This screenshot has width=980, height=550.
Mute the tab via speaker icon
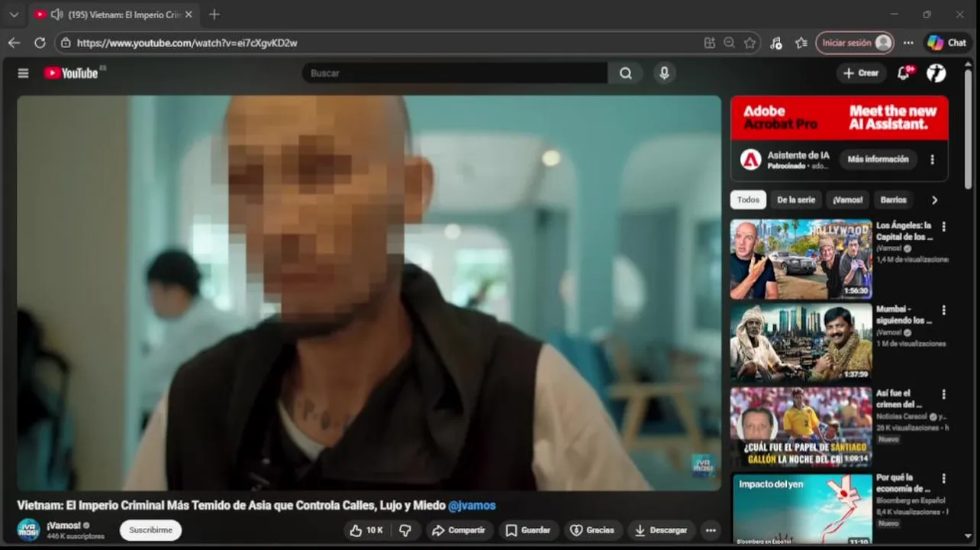tap(56, 15)
